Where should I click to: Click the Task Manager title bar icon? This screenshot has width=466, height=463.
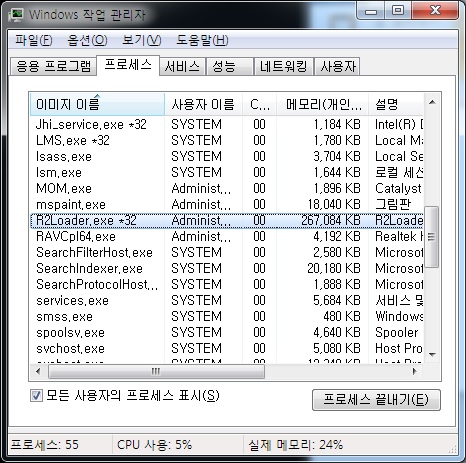16,14
